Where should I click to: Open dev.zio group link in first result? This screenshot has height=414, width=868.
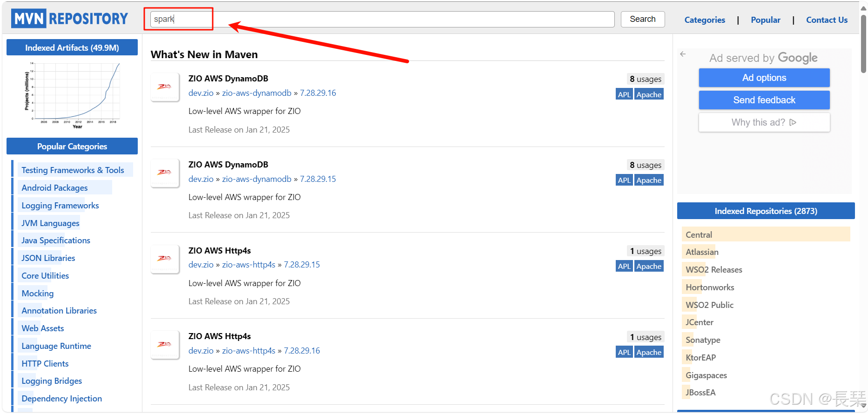201,93
